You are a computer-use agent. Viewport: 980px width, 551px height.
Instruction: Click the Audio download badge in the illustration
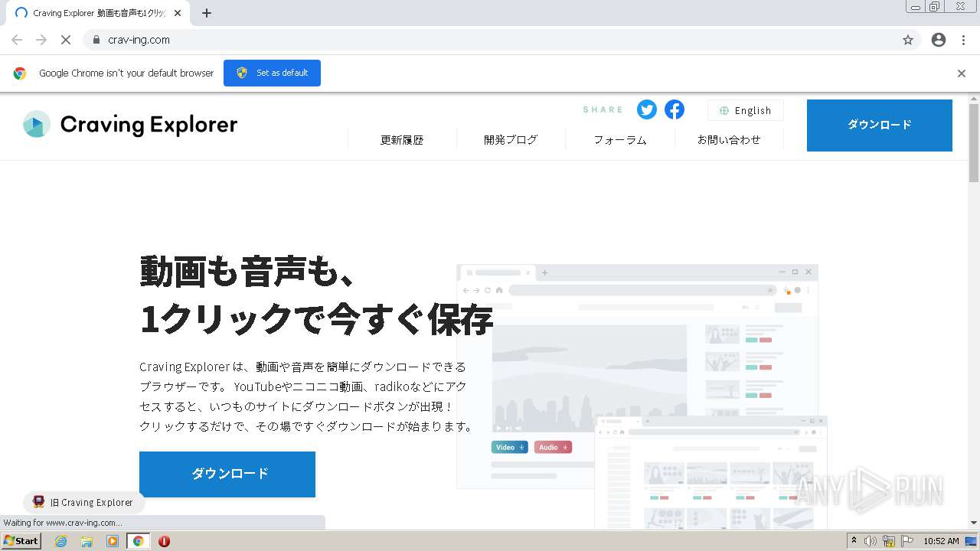click(553, 447)
